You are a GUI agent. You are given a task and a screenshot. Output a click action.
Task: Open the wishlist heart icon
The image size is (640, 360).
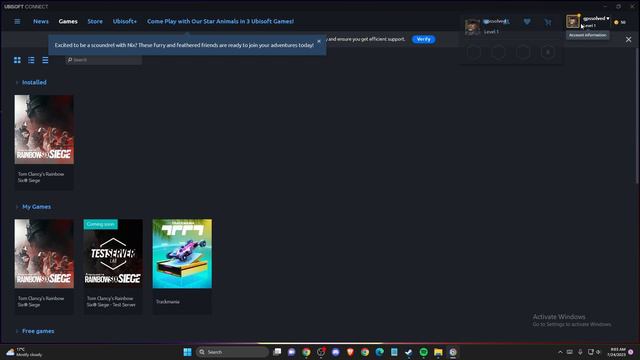click(x=527, y=22)
